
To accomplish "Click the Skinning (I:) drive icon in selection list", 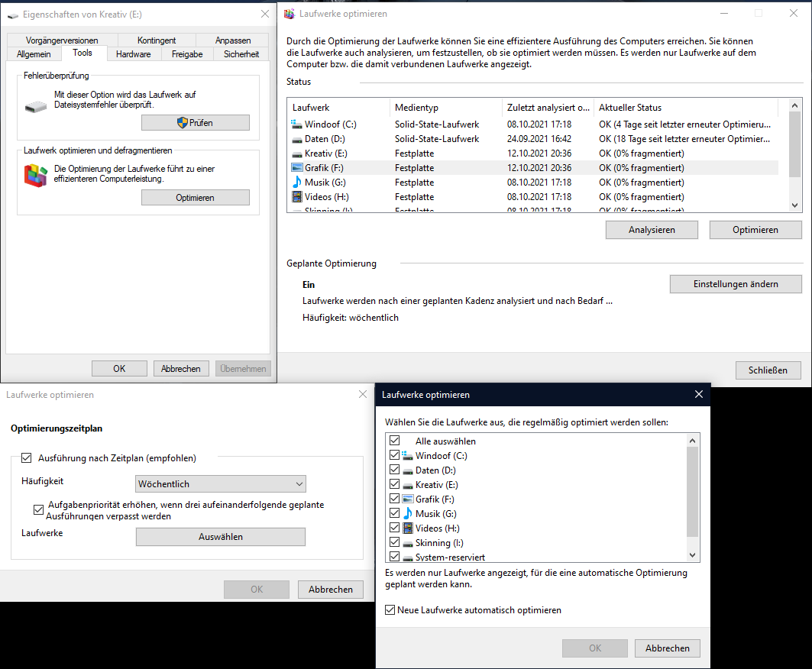I will [407, 543].
